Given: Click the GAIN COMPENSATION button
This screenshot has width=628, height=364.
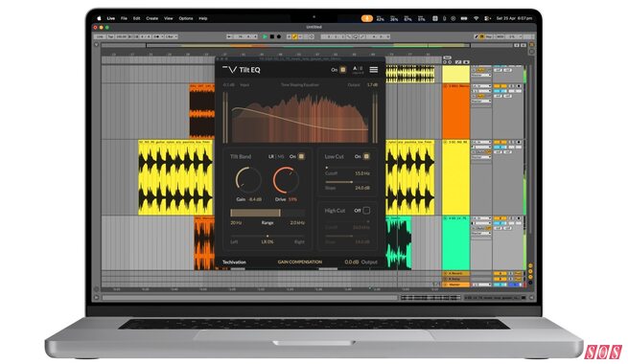Looking at the screenshot, I should click(x=300, y=262).
